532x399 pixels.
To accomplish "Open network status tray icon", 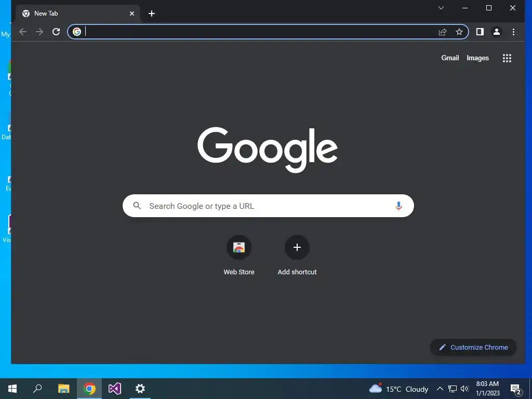I will point(453,389).
